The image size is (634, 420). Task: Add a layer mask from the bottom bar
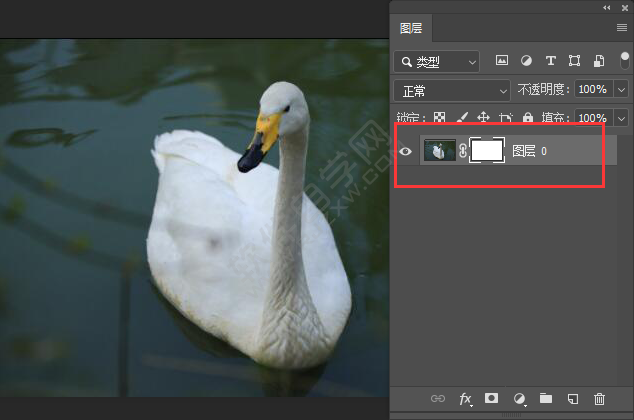(492, 399)
